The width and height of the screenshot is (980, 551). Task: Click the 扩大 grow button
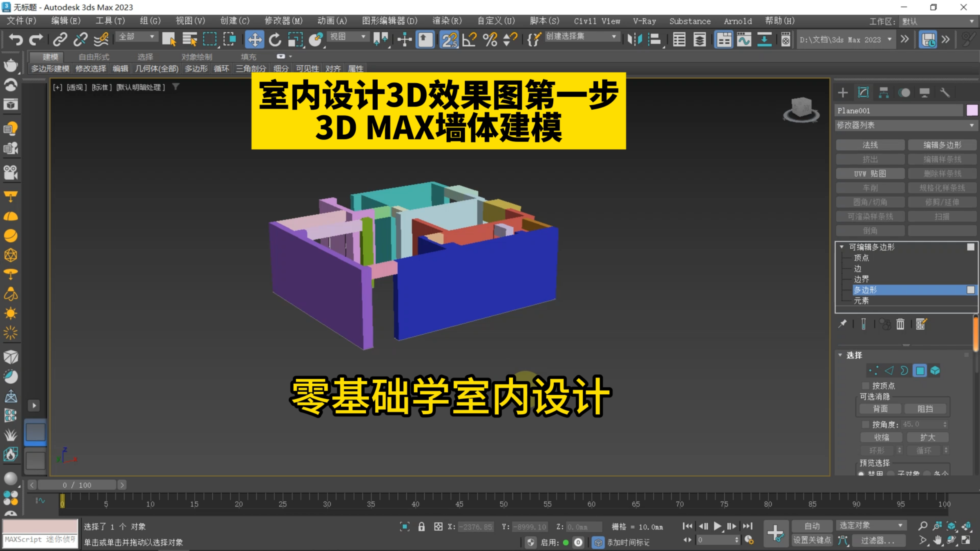point(927,438)
